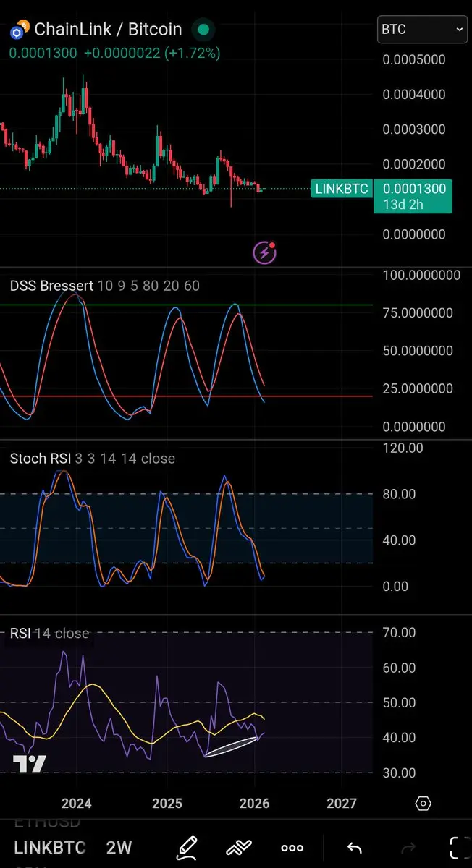Tap the 70.00 RSI scale value
Screen dimensions: 472x868
tap(398, 633)
